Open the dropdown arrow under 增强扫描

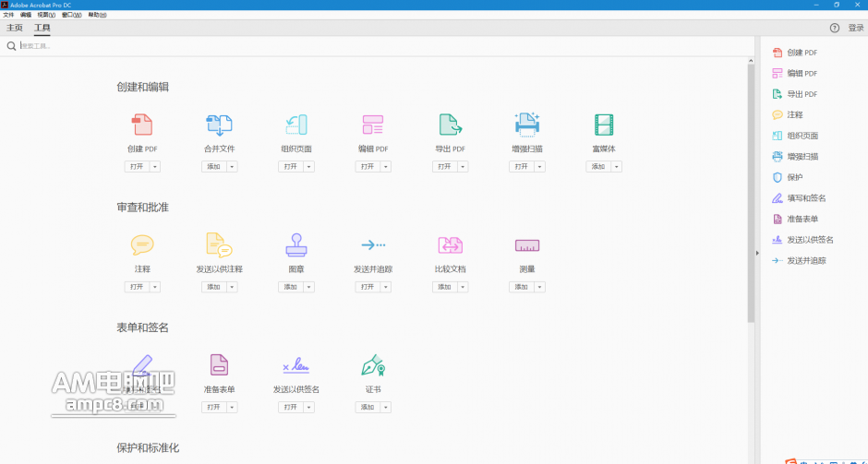click(x=540, y=166)
